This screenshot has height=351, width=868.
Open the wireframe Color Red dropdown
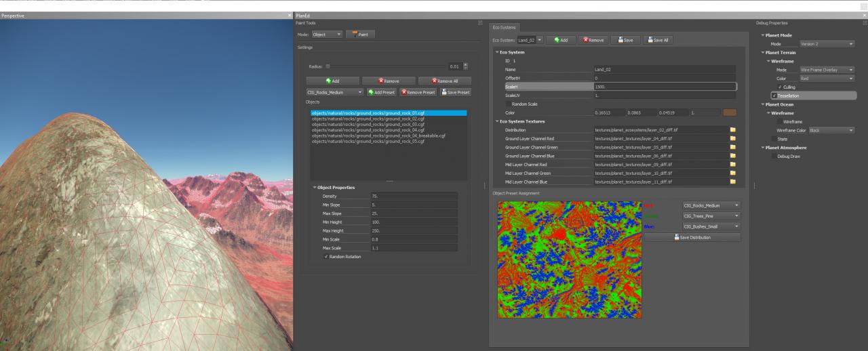pyautogui.click(x=827, y=78)
